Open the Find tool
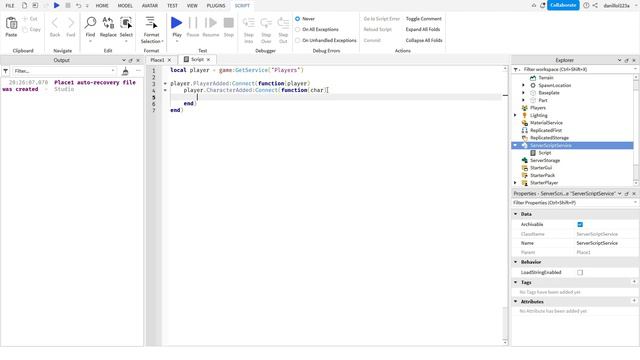The height and width of the screenshot is (360, 640). click(90, 23)
